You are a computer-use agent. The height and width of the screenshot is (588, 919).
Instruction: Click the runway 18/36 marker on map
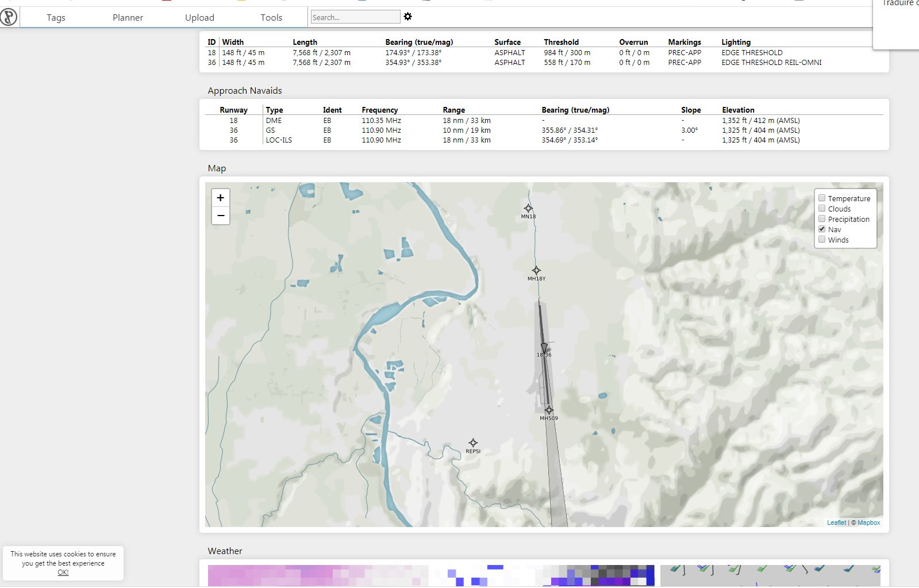tap(544, 348)
